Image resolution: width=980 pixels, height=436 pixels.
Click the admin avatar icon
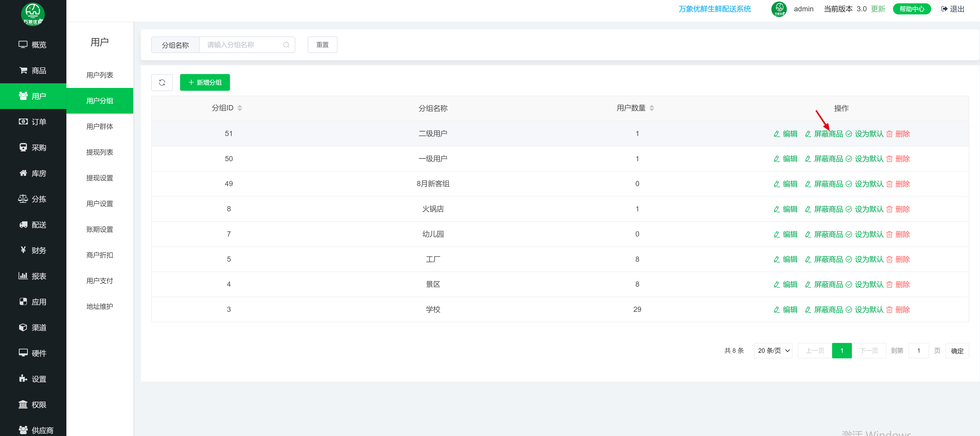tap(779, 9)
